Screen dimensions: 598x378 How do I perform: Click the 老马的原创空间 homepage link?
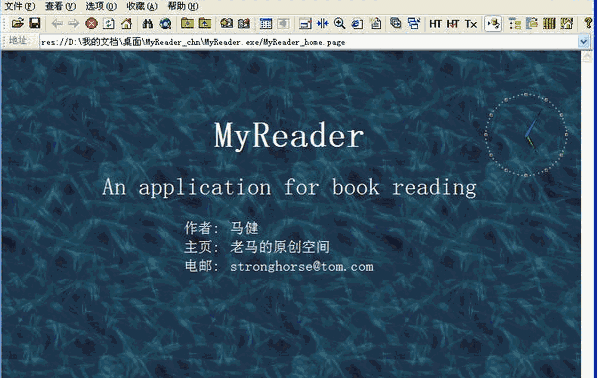pos(280,247)
